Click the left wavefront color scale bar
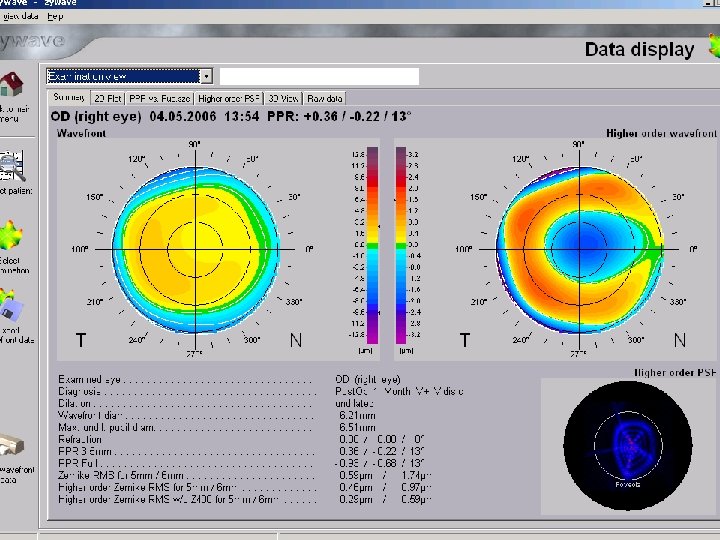The width and height of the screenshot is (720, 540). (x=372, y=244)
